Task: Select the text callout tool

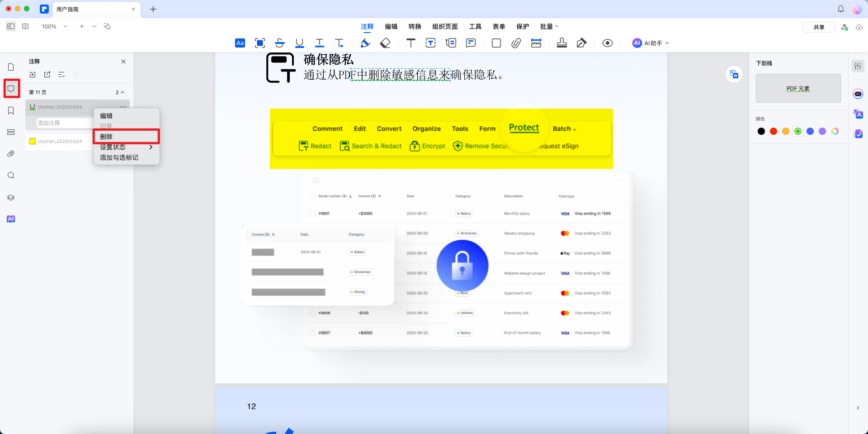Action: point(451,43)
